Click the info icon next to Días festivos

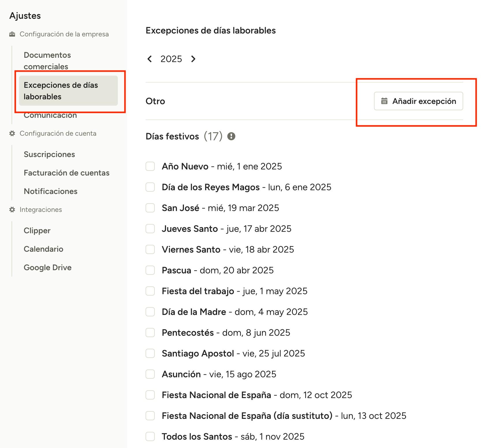[231, 136]
